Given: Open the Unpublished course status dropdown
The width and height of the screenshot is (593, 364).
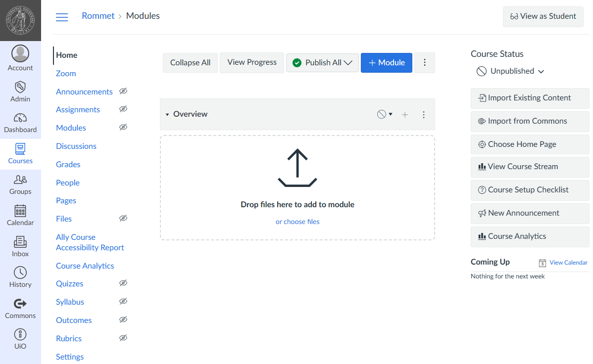Looking at the screenshot, I should click(510, 71).
